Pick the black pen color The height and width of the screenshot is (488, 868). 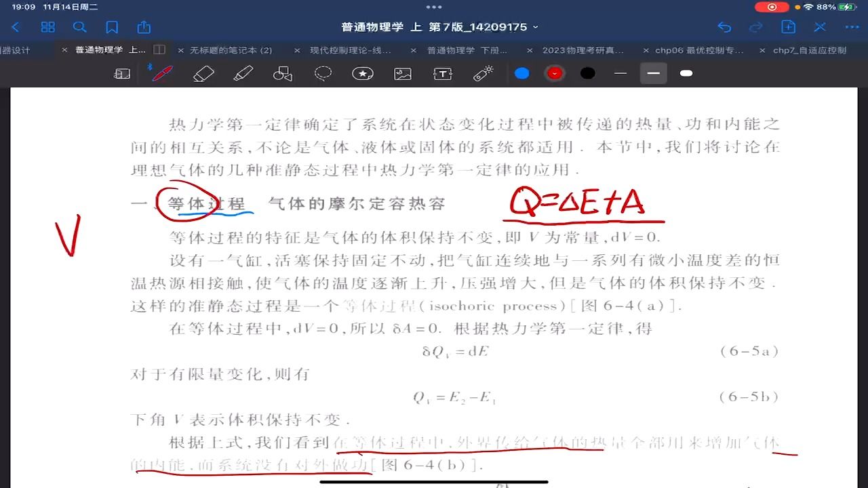coord(588,73)
